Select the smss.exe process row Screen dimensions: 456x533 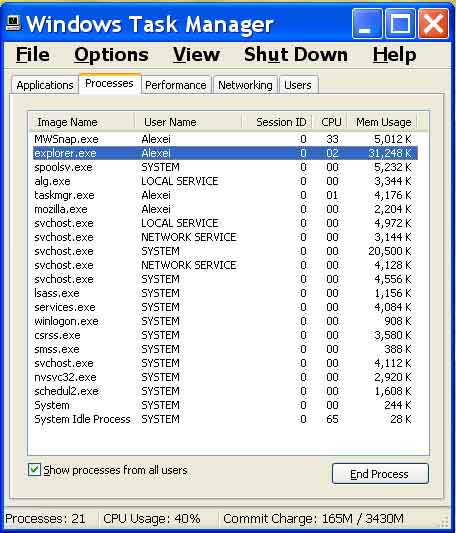tap(225, 349)
